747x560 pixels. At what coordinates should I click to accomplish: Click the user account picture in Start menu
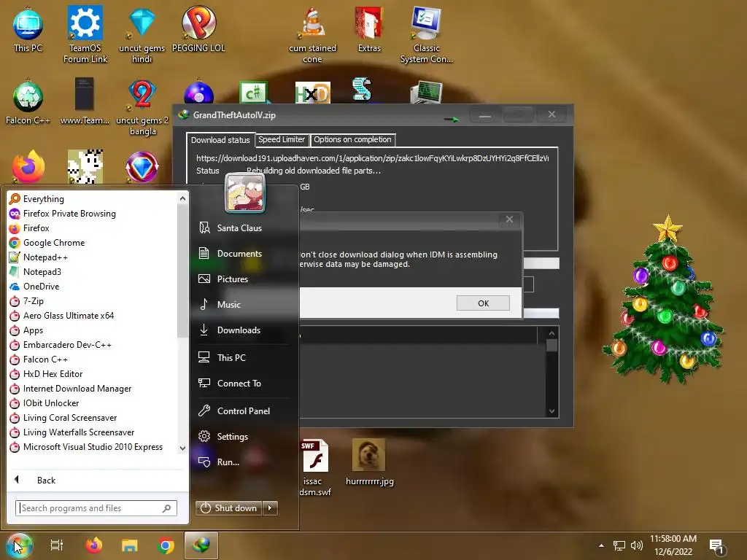pyautogui.click(x=245, y=192)
